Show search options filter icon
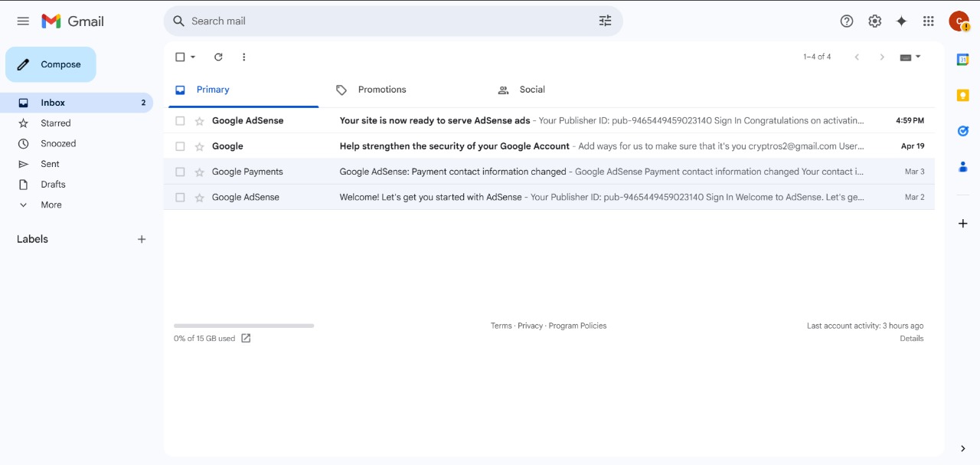980x465 pixels. pyautogui.click(x=605, y=21)
